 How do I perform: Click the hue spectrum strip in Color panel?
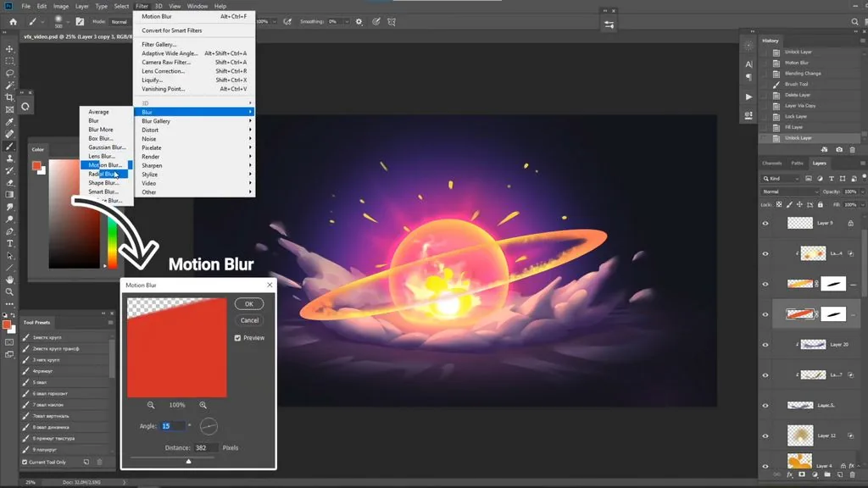tap(112, 242)
